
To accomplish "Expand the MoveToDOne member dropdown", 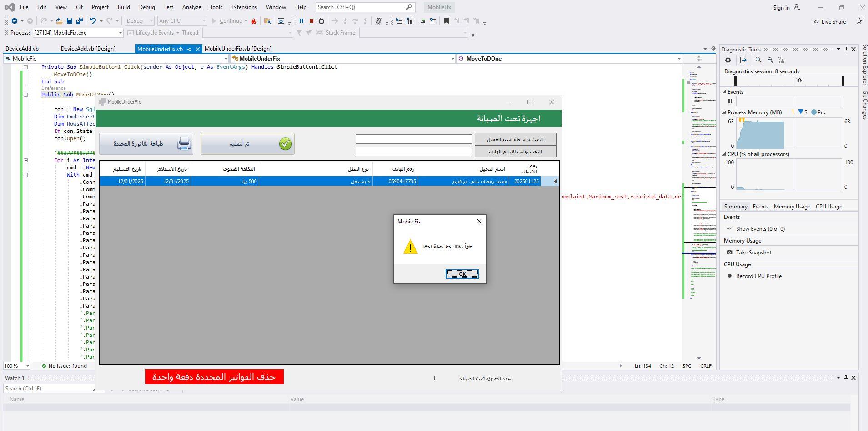I will pos(679,59).
